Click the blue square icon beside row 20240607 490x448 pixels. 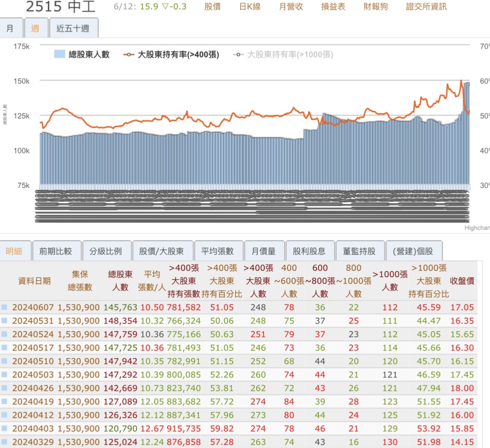(4, 307)
